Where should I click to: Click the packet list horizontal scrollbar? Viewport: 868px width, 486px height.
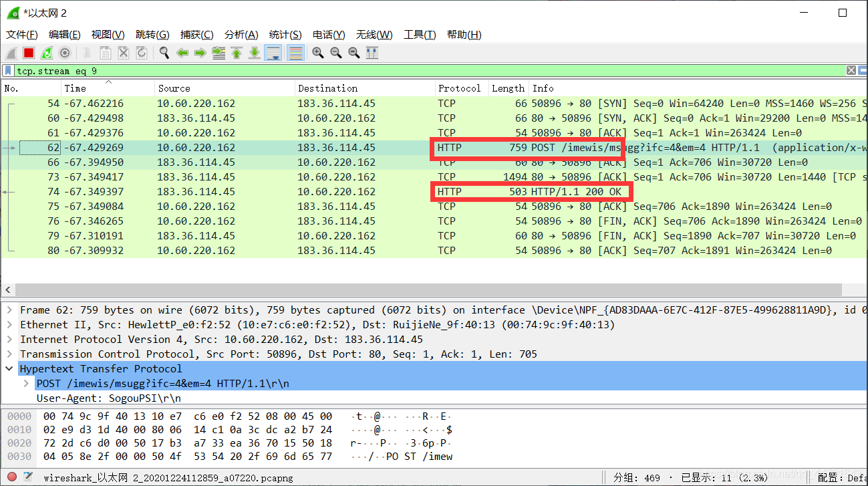click(428, 290)
